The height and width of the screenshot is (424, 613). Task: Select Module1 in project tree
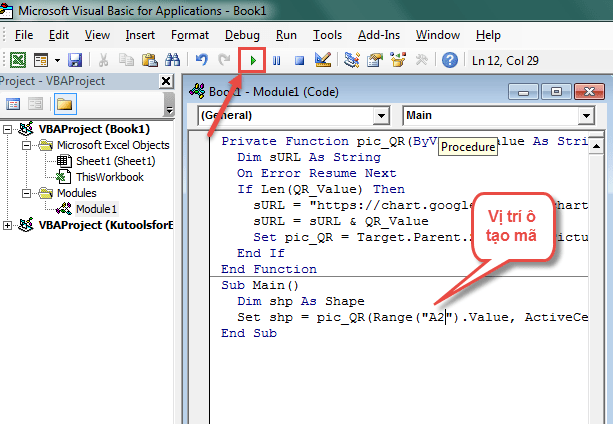[x=96, y=209]
